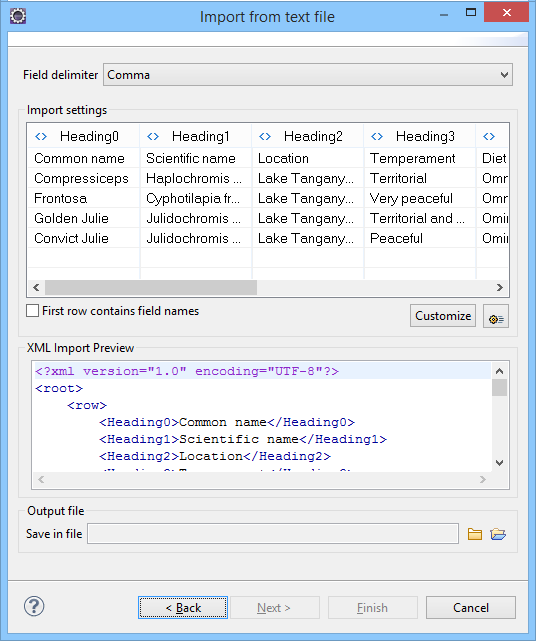Enable First row contains field names
The width and height of the screenshot is (536, 641).
point(33,311)
